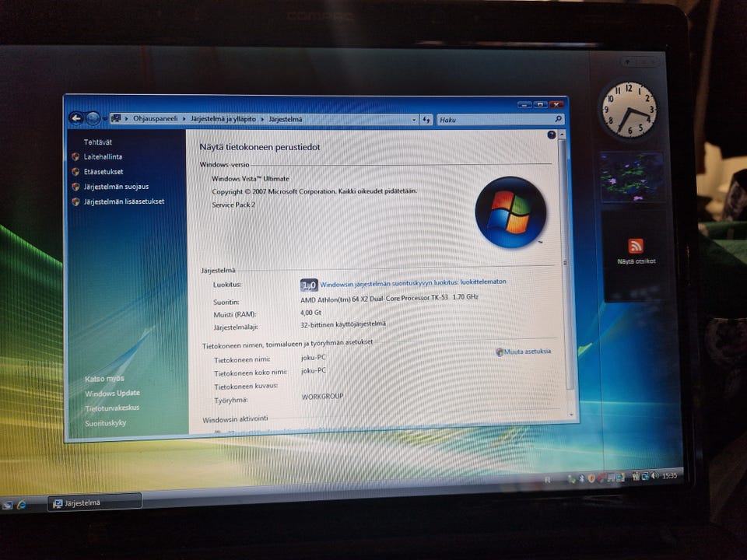The height and width of the screenshot is (560, 747).
Task: Click the security shield tray icon
Action: [591, 478]
